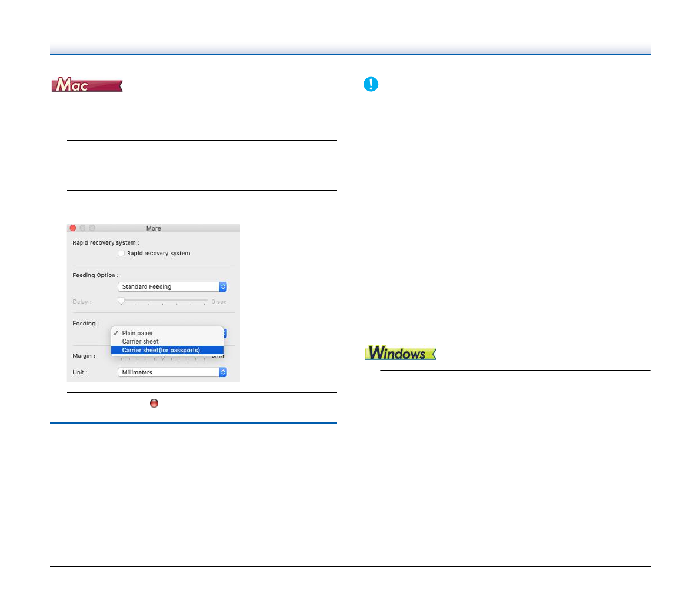Select Carrier sheet(for passports) option
Image resolution: width=700 pixels, height=600 pixels.
(x=161, y=350)
